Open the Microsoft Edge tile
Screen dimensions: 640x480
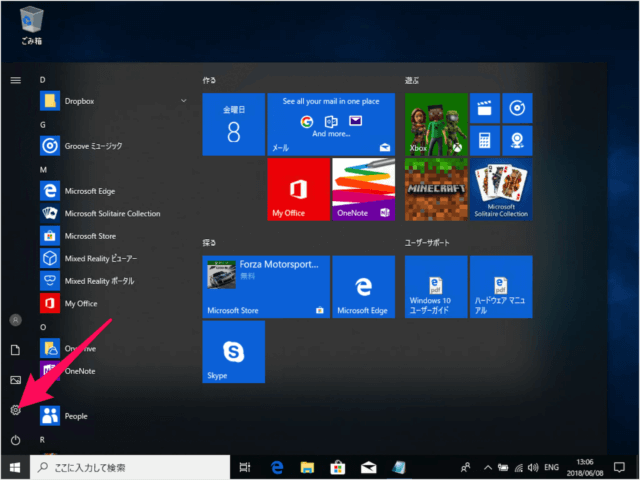[x=363, y=287]
